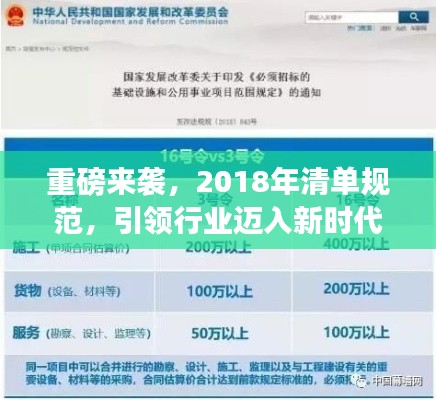This screenshot has height=400, width=436.
Task: Click the notice headline about 必须招标的 projects
Action: (217, 85)
